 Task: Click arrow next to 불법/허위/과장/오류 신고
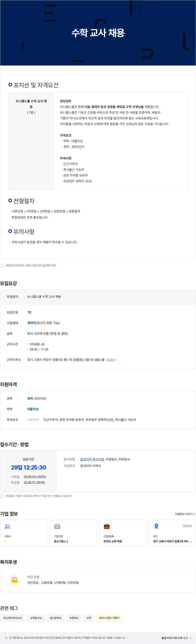190,638
